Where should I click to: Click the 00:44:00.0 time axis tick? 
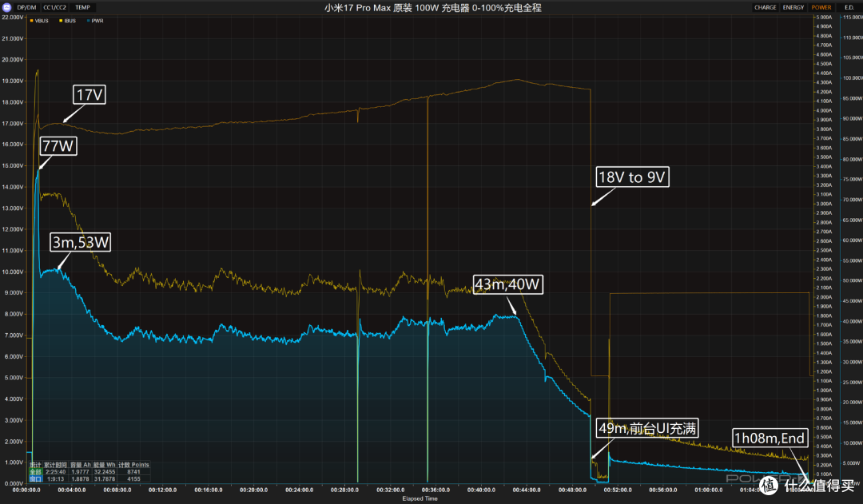[x=527, y=490]
